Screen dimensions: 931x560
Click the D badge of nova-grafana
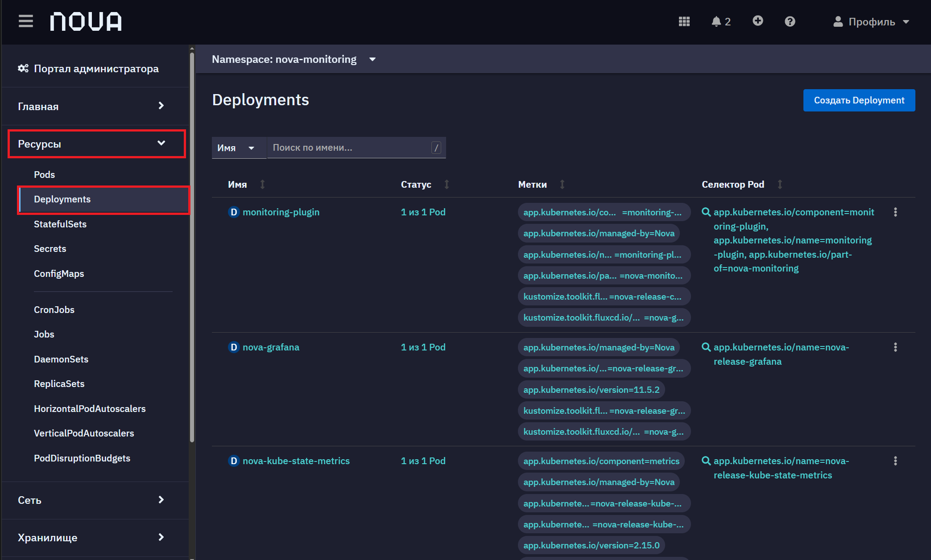coord(234,347)
